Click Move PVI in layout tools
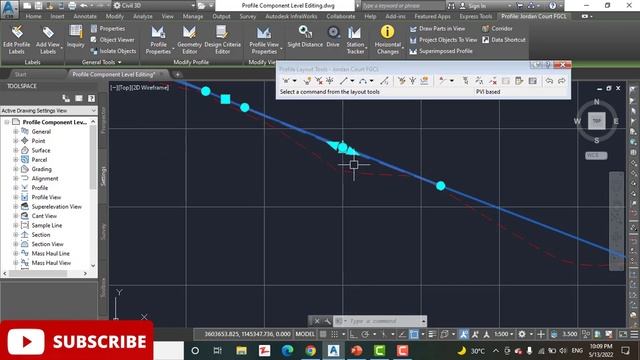Screen dimensions: 640x360 click(330, 81)
